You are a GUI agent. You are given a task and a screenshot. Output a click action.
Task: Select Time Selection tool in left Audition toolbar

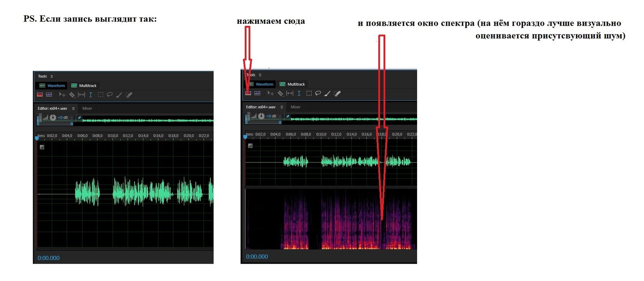(90, 95)
